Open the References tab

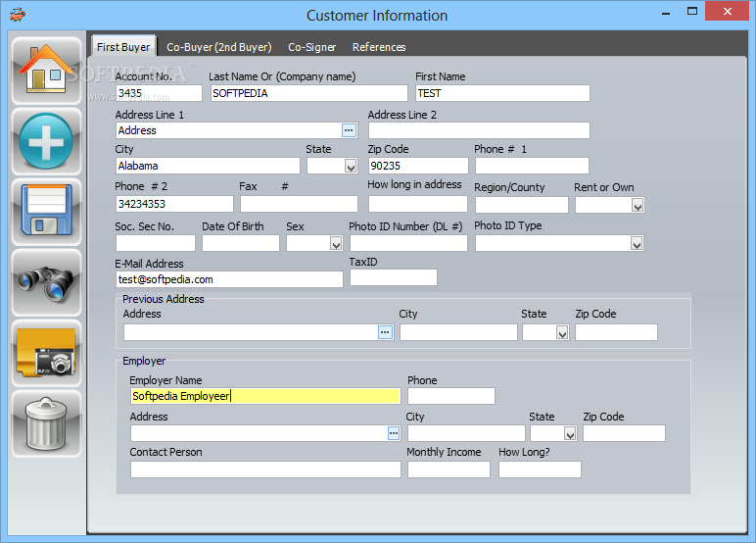pyautogui.click(x=379, y=47)
